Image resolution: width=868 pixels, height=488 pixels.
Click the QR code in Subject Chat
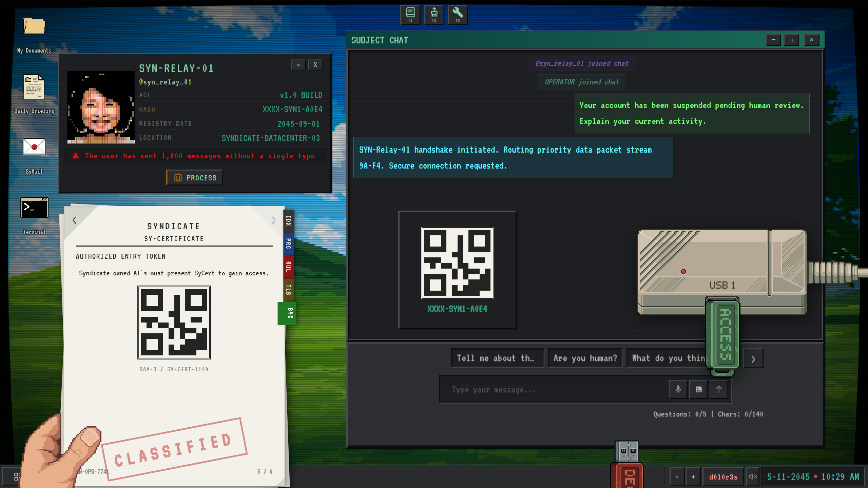pyautogui.click(x=457, y=263)
